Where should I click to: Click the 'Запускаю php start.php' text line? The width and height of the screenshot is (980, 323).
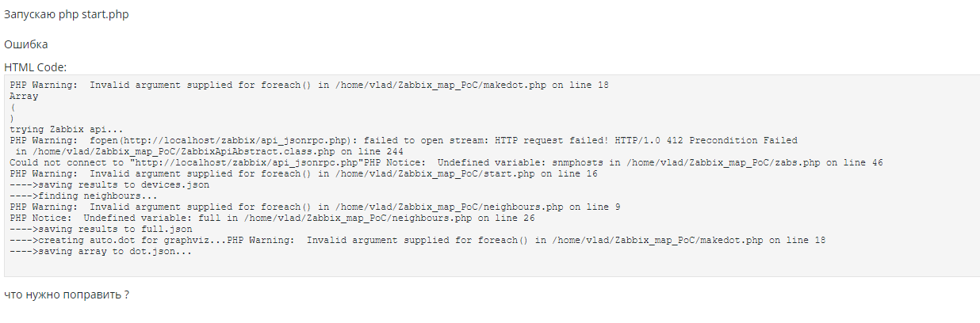(x=66, y=15)
